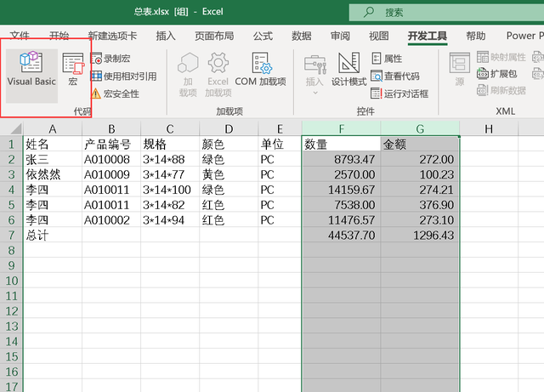This screenshot has height=392, width=544.
Task: Click the 数量 header cell
Action: click(342, 144)
